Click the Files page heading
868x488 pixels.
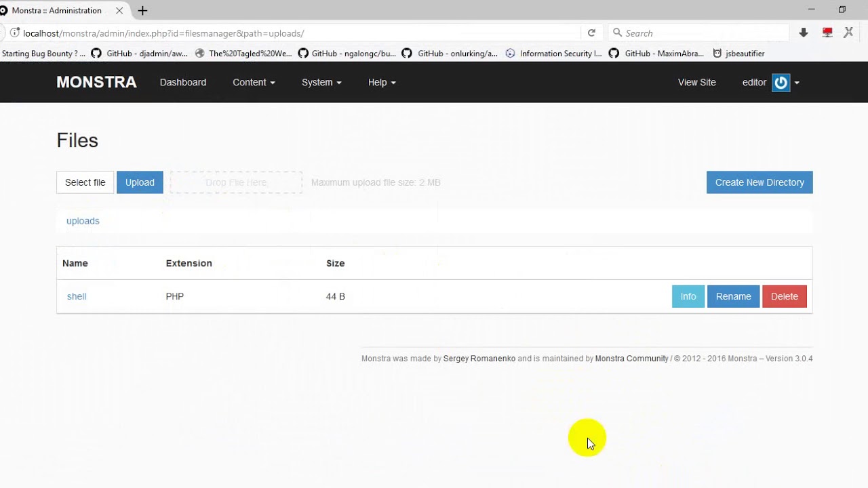click(x=77, y=140)
